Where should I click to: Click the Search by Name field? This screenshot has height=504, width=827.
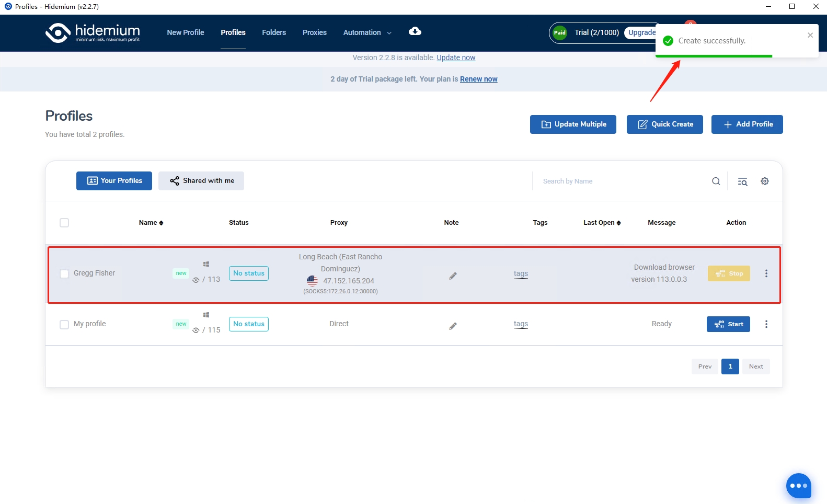click(622, 181)
